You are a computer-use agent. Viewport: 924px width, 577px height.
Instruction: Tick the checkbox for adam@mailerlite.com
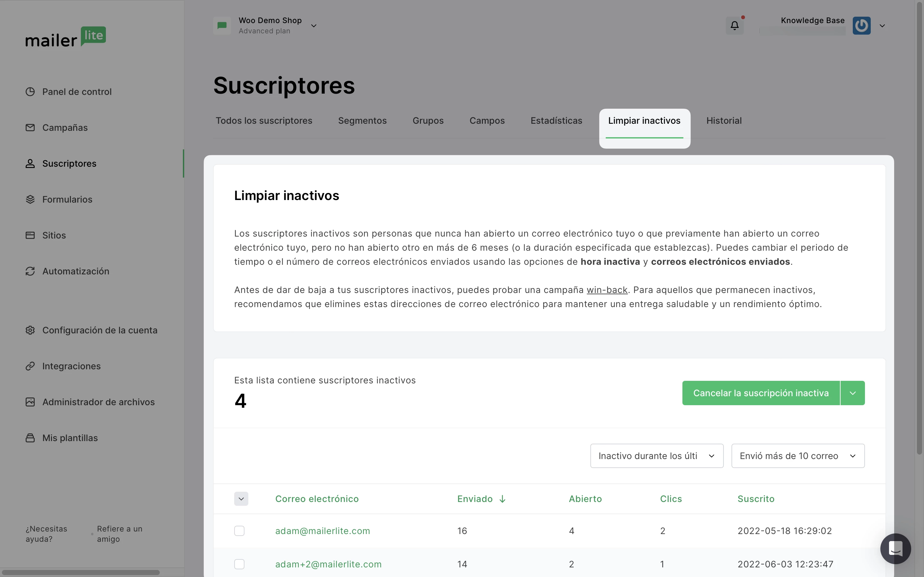[x=239, y=531]
